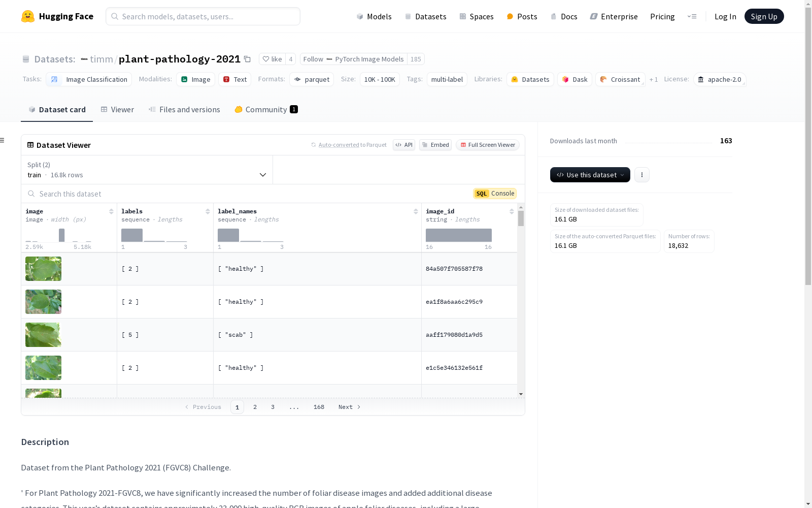Click Log In
Viewport: 812px width, 508px height.
(725, 16)
